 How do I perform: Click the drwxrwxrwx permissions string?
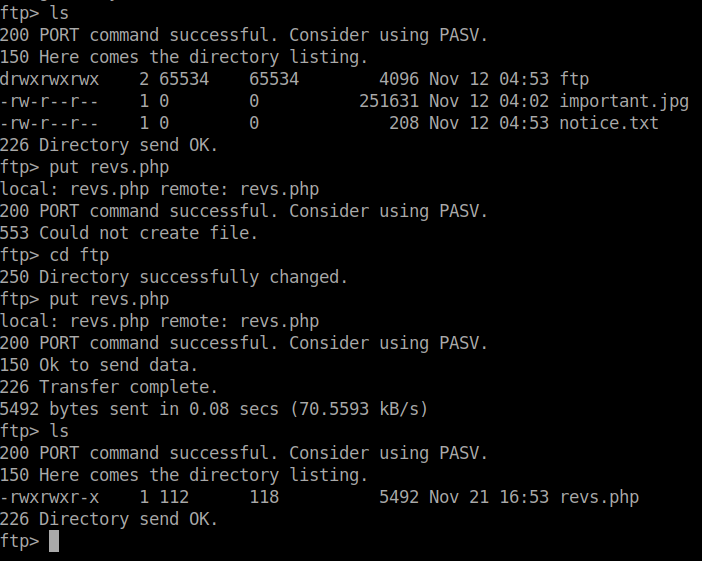point(50,79)
